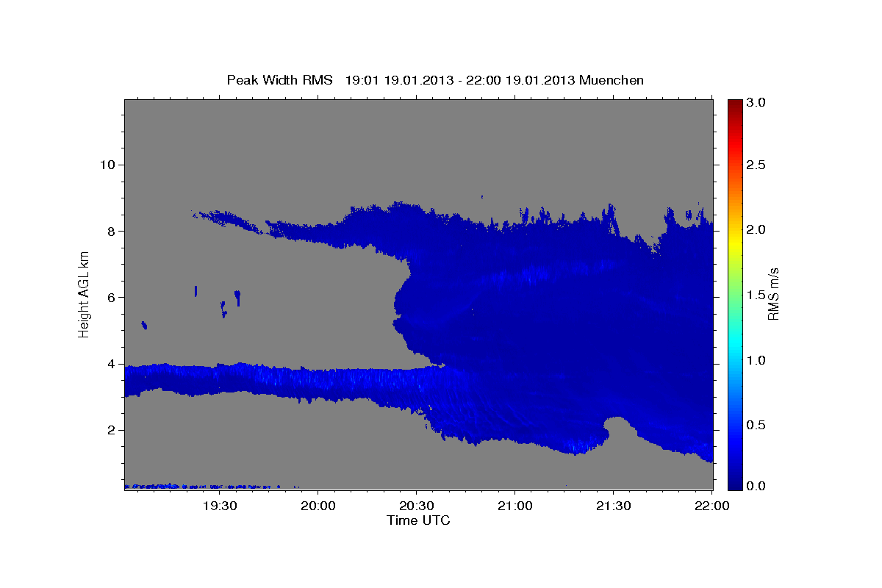Click the colorbar value 1.5
The height and width of the screenshot is (588, 882).
pos(756,295)
